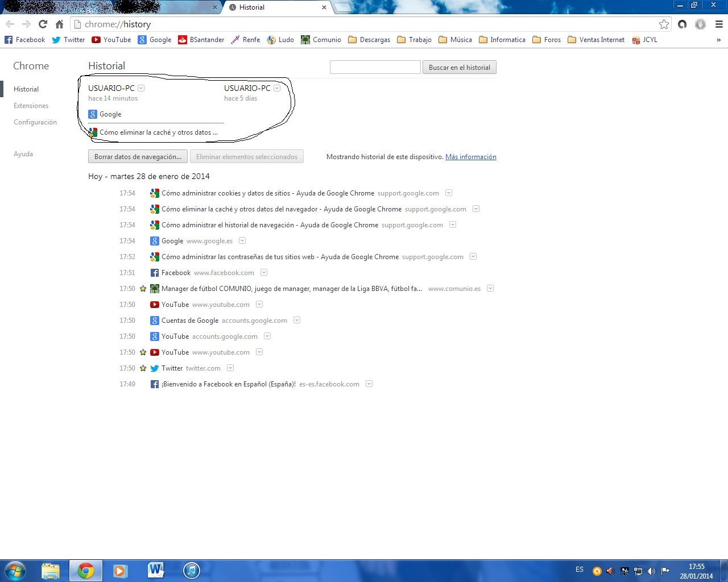This screenshot has height=582, width=728.
Task: Click the reload page icon
Action: [43, 24]
